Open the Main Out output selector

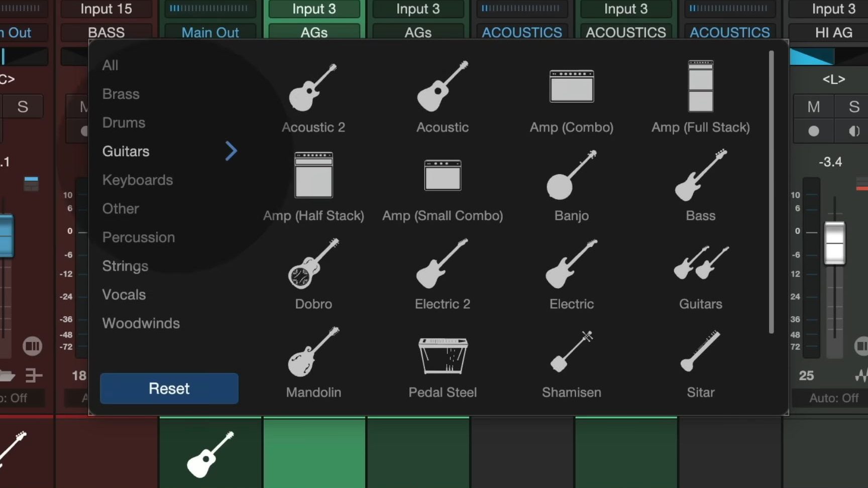(210, 32)
